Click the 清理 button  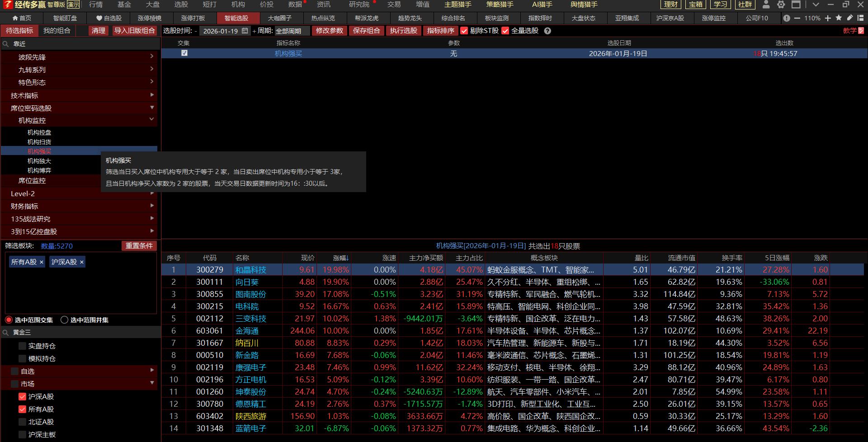pos(98,31)
